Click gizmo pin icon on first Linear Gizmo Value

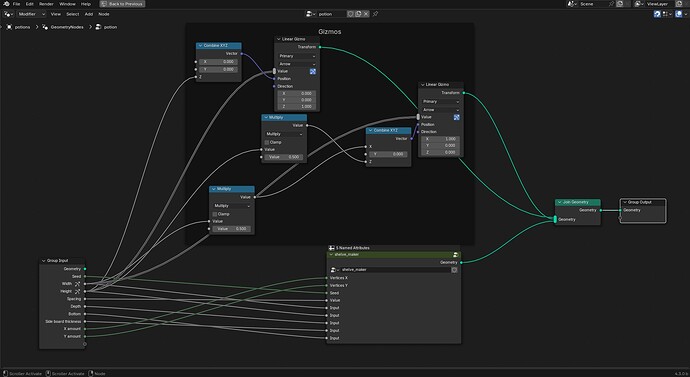click(x=313, y=71)
